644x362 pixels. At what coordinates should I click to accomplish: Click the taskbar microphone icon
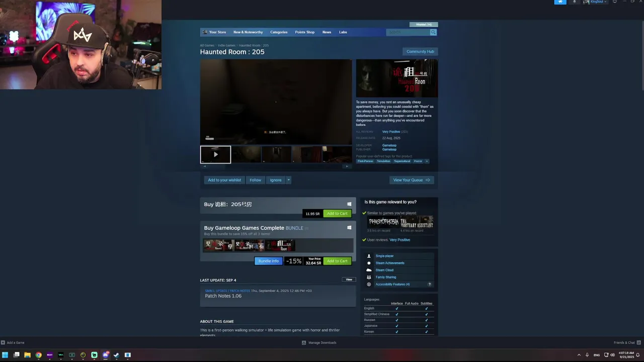point(587,355)
